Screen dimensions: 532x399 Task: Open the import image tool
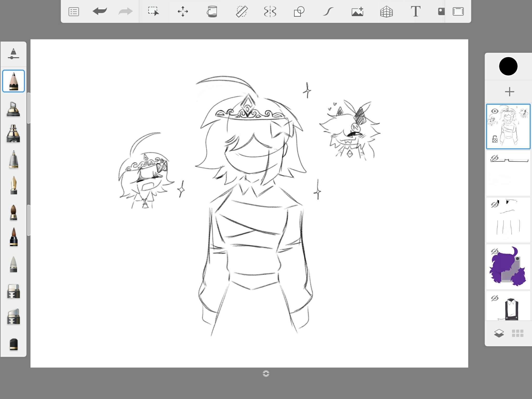click(357, 11)
